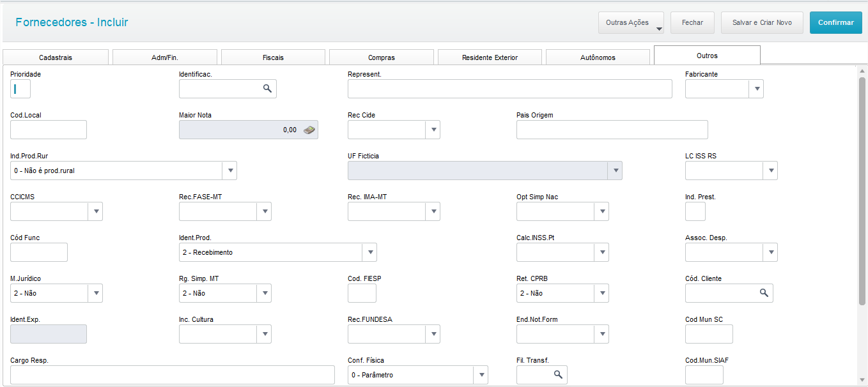Expand the M.Jurídico dropdown

click(x=95, y=293)
